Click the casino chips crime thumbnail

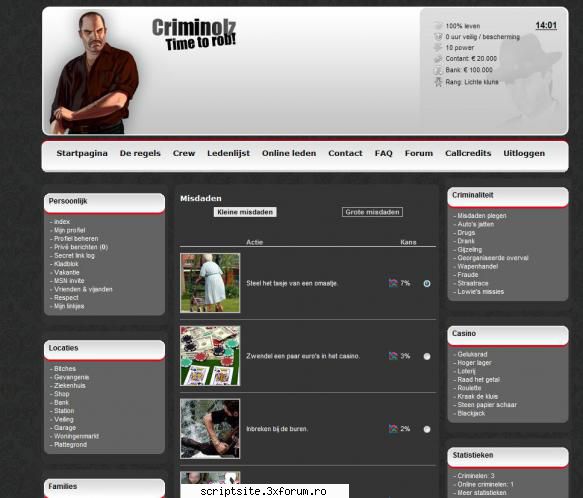[210, 356]
